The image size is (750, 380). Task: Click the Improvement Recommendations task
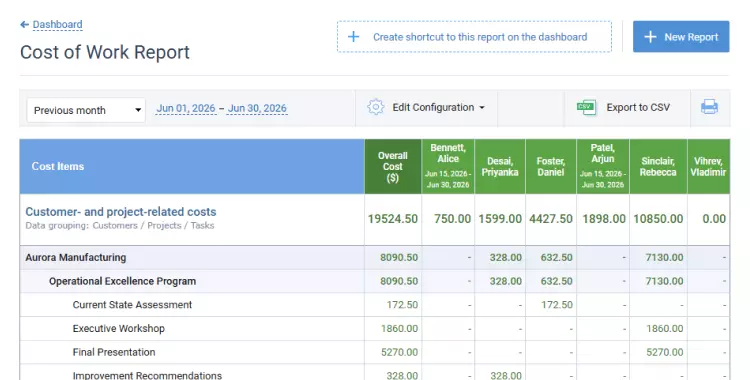[x=147, y=375]
